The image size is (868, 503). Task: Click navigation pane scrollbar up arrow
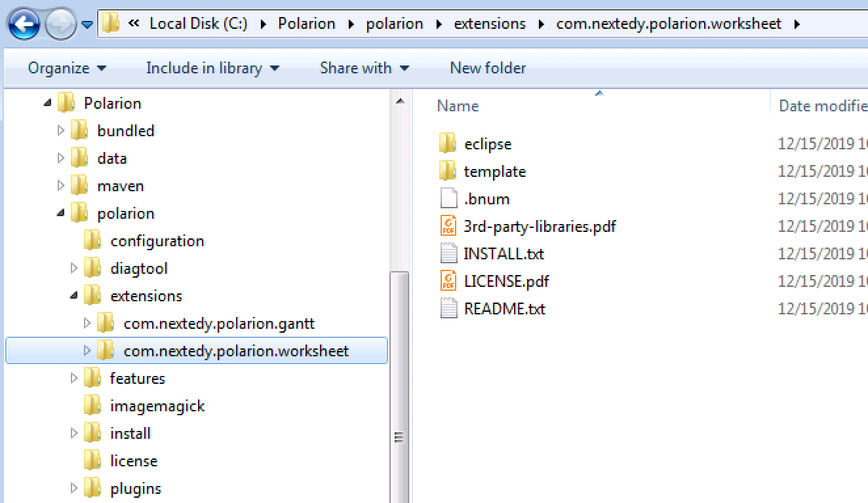[x=399, y=102]
